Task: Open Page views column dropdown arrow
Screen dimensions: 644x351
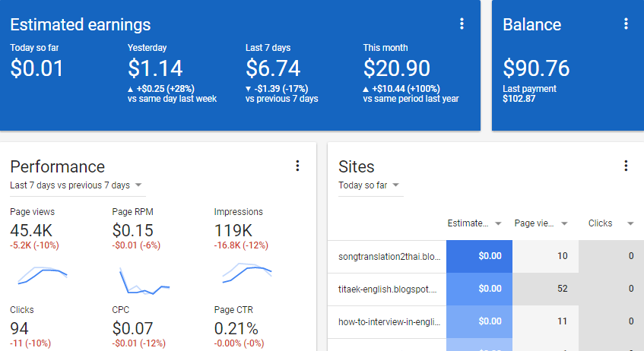Action: point(565,223)
